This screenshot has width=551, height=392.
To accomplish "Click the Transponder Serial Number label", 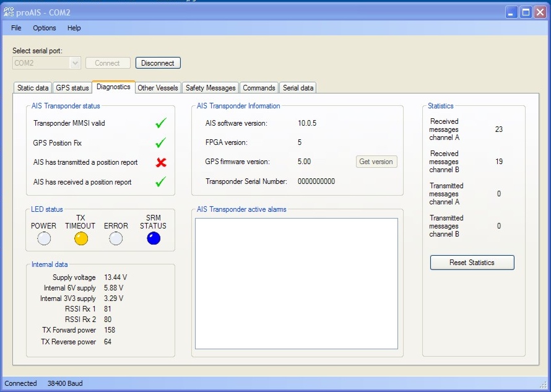I will tap(246, 181).
